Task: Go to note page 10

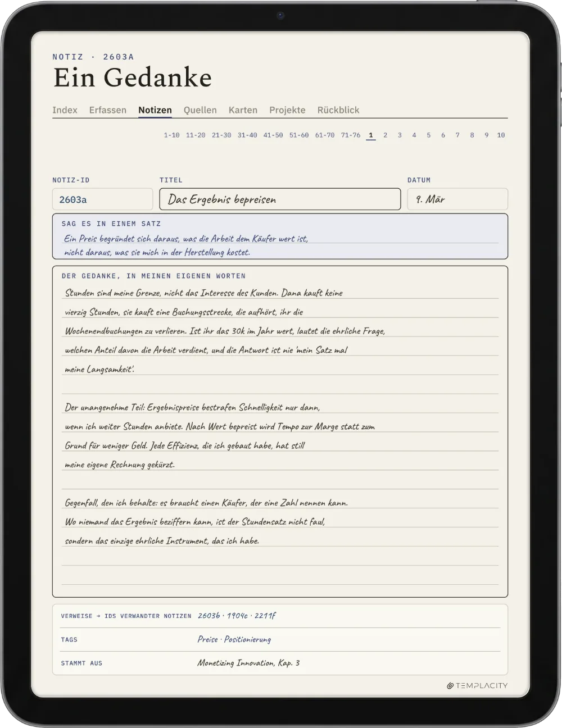Action: 501,135
